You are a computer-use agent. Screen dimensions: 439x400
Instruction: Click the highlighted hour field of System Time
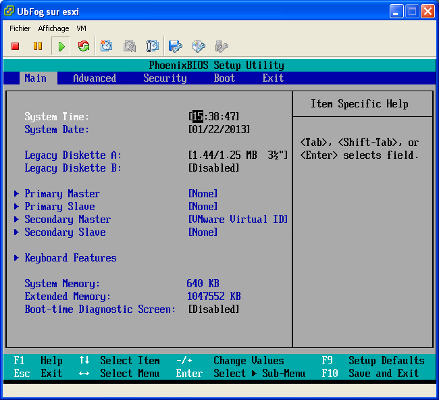point(197,116)
